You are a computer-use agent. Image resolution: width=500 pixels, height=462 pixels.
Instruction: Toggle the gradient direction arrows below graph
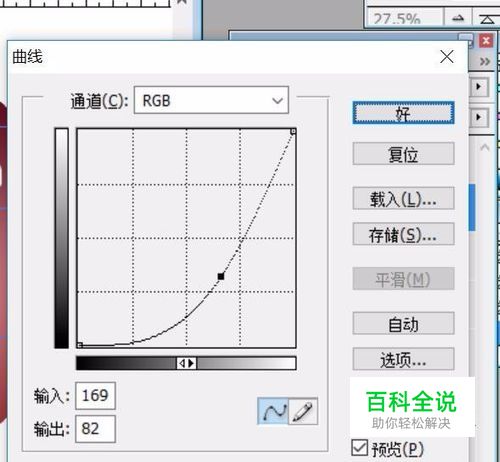click(186, 363)
